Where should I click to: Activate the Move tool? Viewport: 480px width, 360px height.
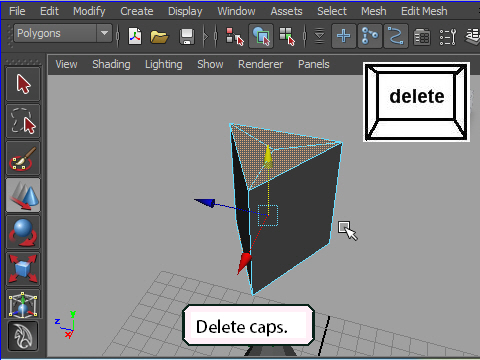tap(23, 195)
